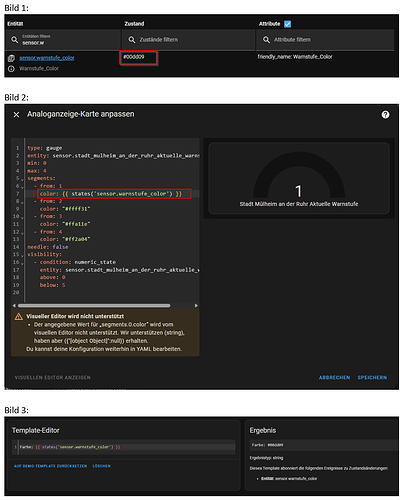Click the right arrow of the code scrollbar
This screenshot has height=500, width=404.
pyautogui.click(x=196, y=305)
